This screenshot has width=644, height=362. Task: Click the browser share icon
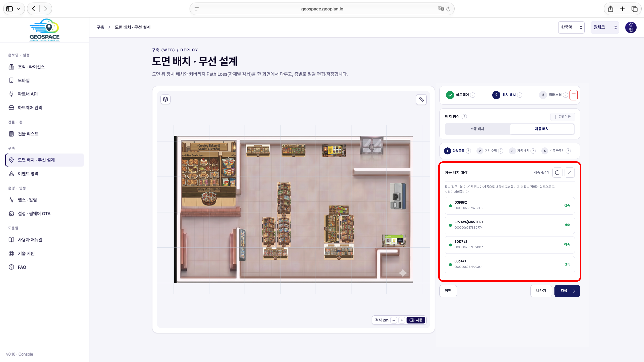(611, 9)
